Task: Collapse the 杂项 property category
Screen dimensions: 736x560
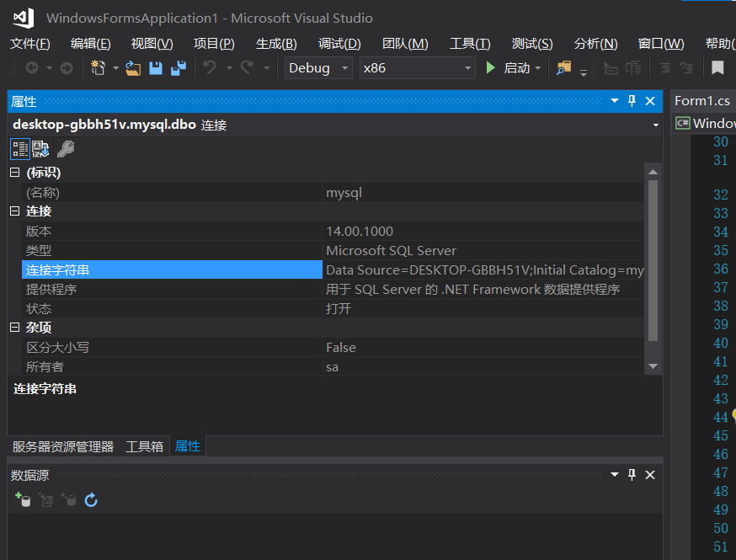Action: [15, 328]
